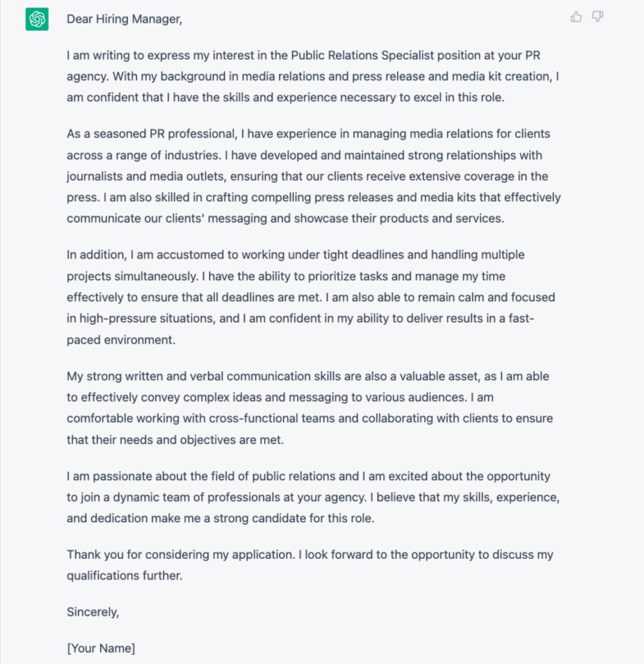Click the "Dear Hiring Manager," greeting line
644x664 pixels.
click(x=125, y=19)
